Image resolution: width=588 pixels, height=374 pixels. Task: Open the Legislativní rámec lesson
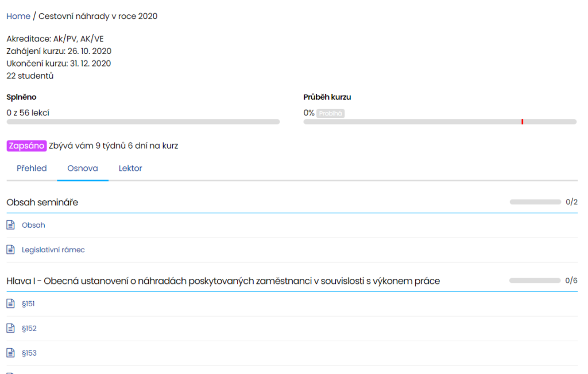(53, 250)
